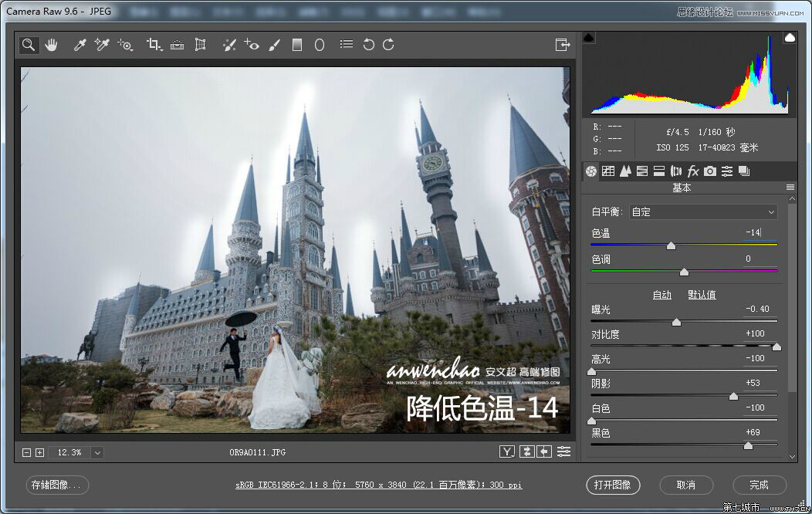Click the 阴影 shadows slider handle
812x514 pixels.
(733, 396)
